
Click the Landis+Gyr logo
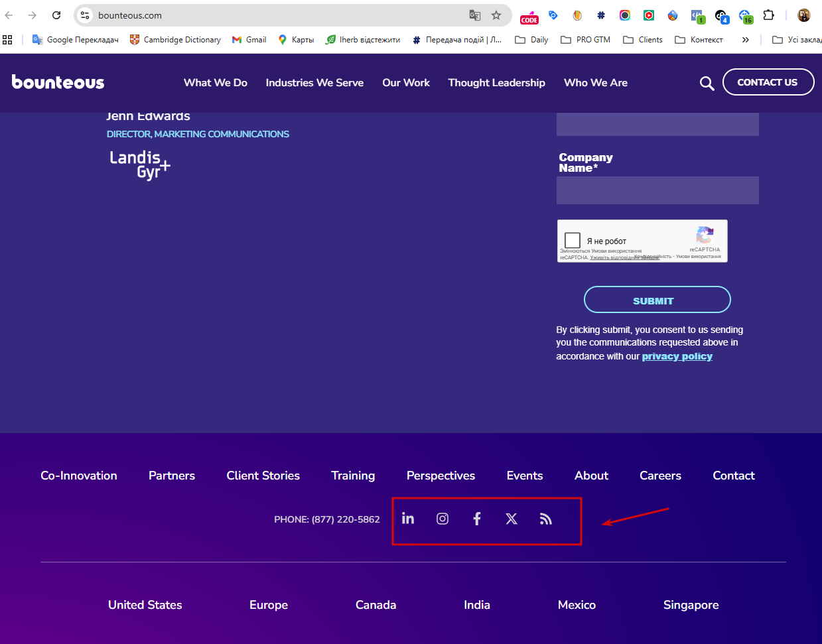click(140, 164)
